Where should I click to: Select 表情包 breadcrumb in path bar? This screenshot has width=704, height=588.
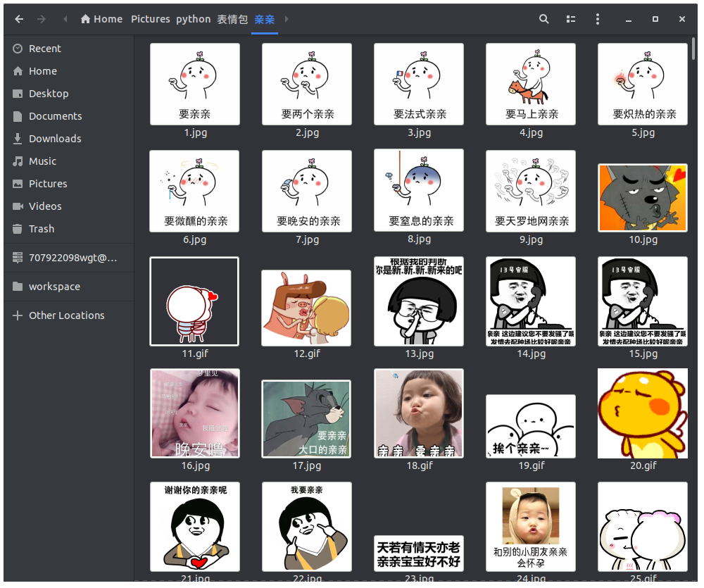[232, 19]
